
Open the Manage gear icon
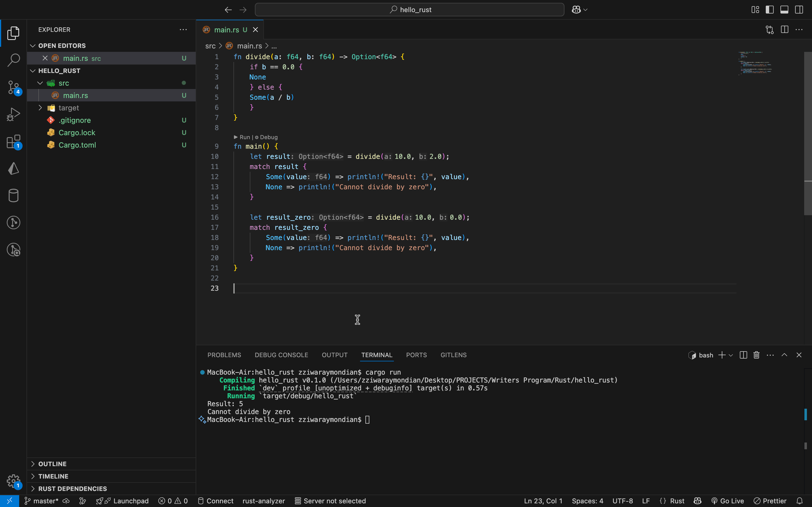point(14,481)
